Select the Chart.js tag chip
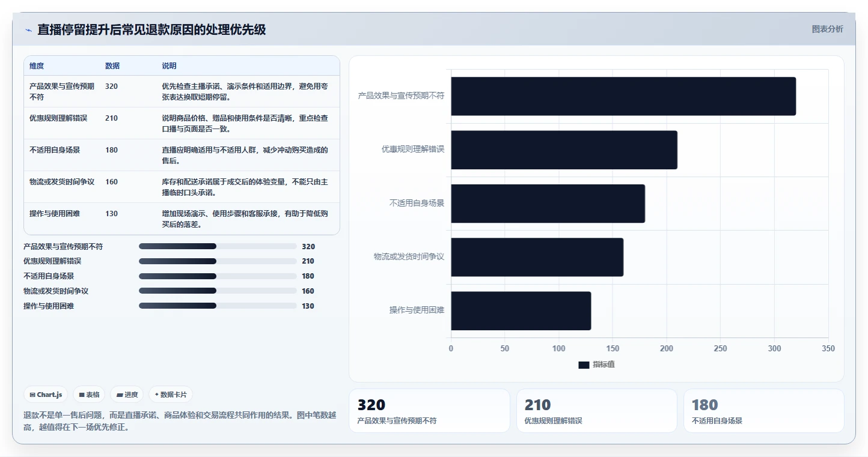This screenshot has width=868, height=457. point(46,395)
